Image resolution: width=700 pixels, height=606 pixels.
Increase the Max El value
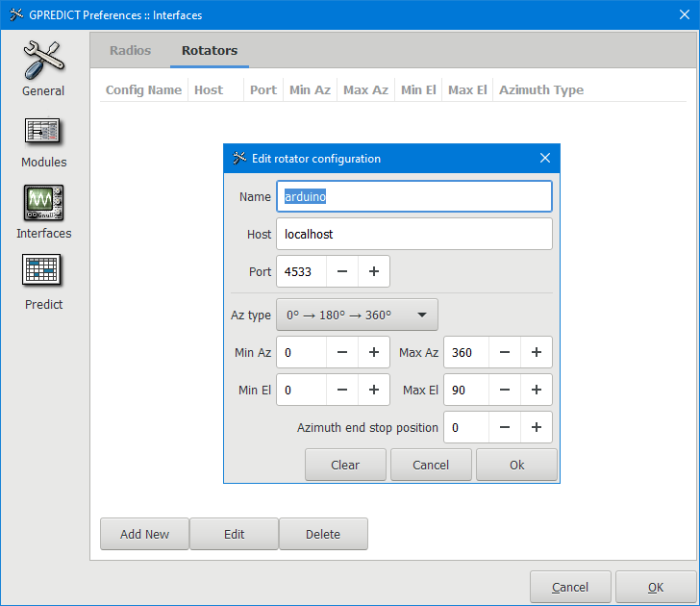tap(537, 390)
